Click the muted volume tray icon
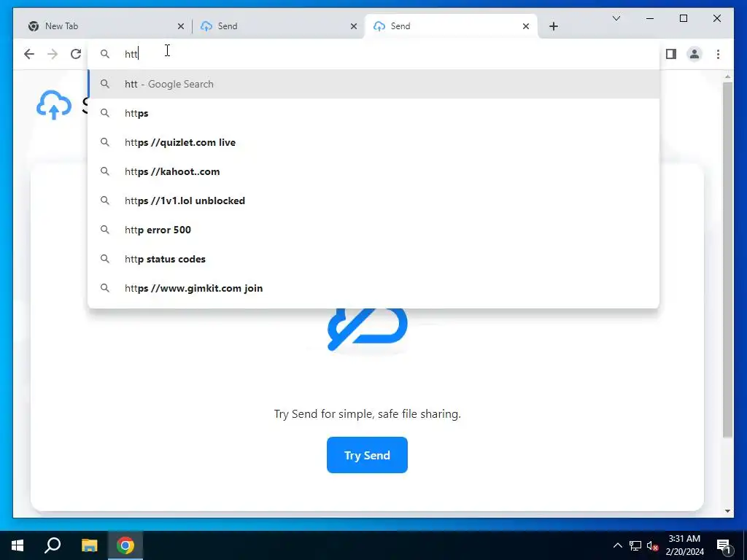The image size is (747, 560). (x=653, y=545)
